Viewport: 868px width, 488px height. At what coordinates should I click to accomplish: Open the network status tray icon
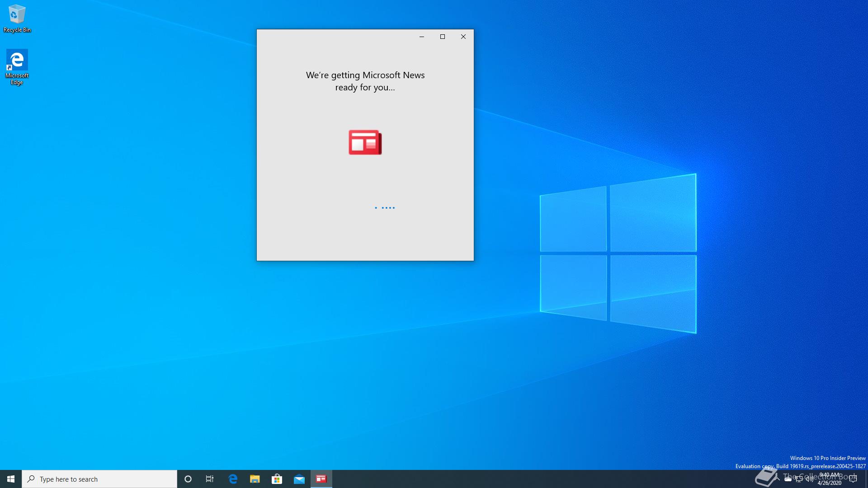[x=799, y=479]
